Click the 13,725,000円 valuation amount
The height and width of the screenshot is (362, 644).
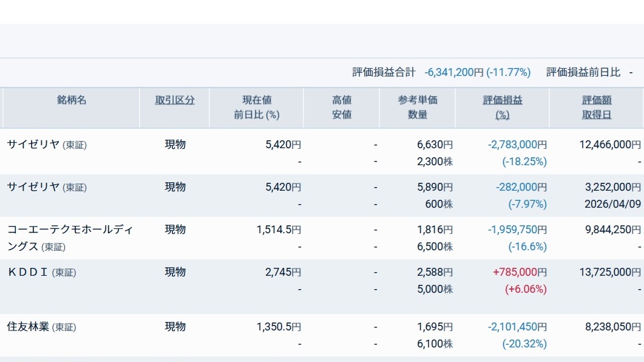coord(610,272)
